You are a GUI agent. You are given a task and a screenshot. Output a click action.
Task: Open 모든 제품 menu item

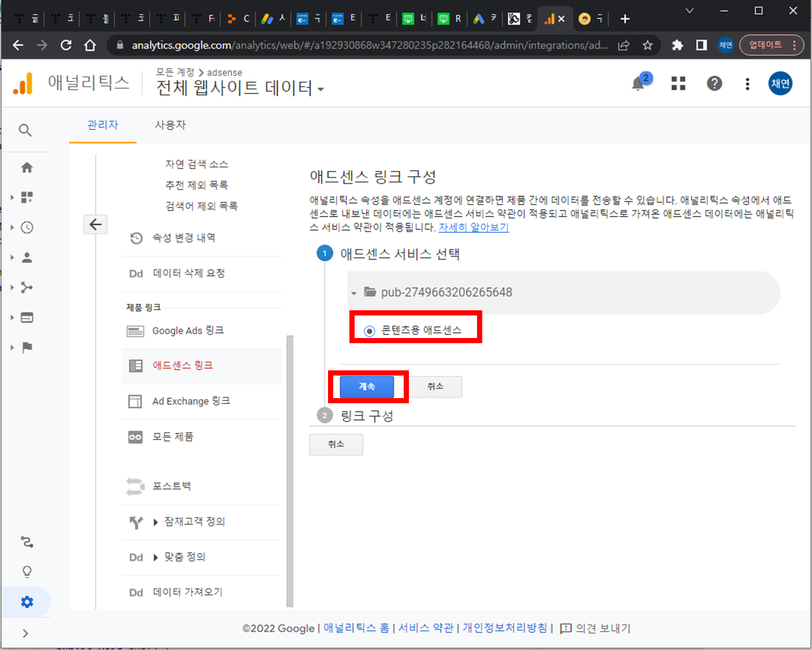pyautogui.click(x=202, y=437)
